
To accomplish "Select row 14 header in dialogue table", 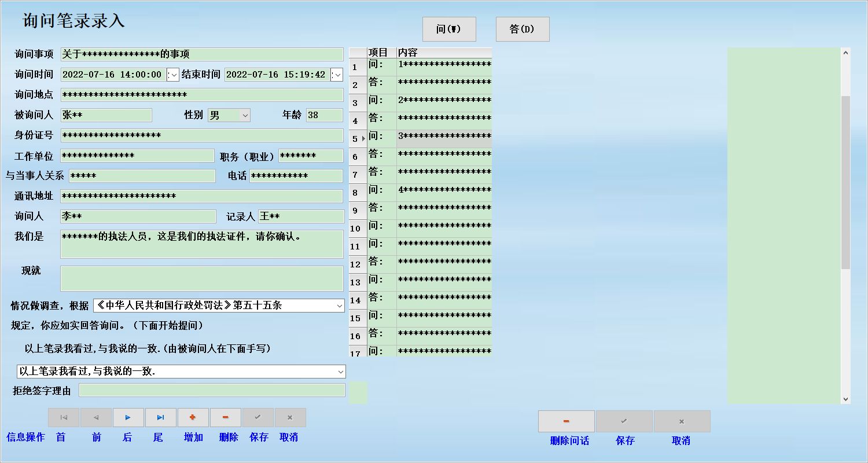I will coord(358,300).
